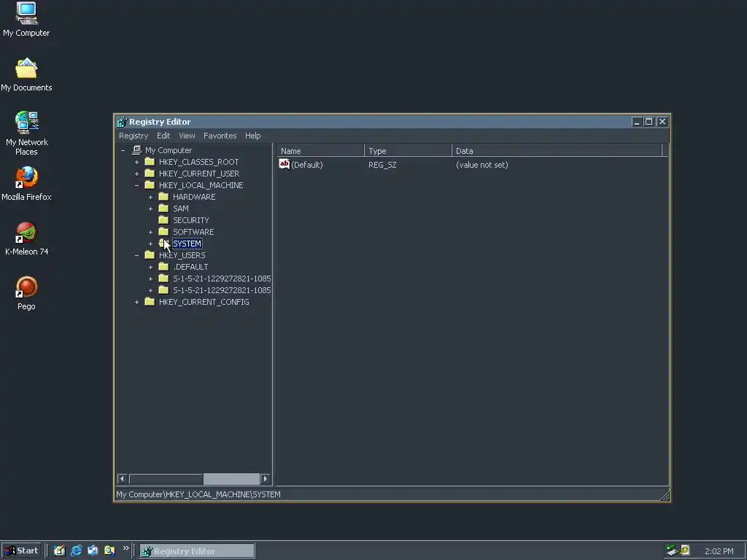
Task: Click the HKEY_CURRENT_USER folder icon
Action: tap(150, 174)
